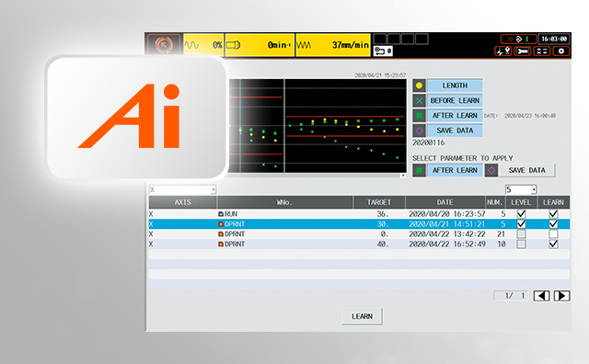The height and width of the screenshot is (364, 589).
Task: Sort by the TARGET column header
Action: [x=379, y=202]
